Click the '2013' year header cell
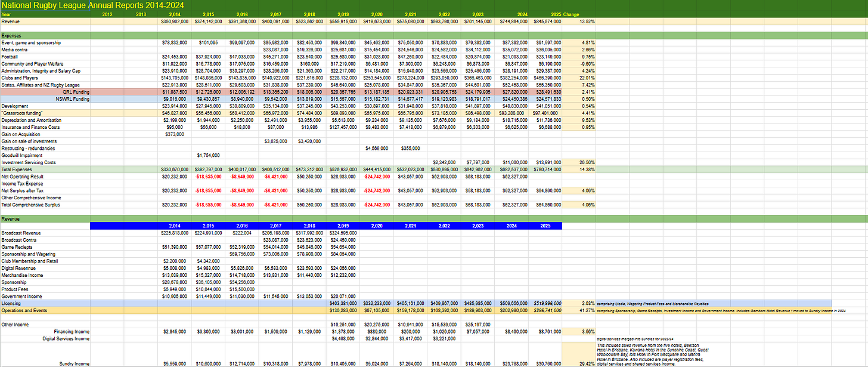The height and width of the screenshot is (367, 868). click(x=141, y=14)
